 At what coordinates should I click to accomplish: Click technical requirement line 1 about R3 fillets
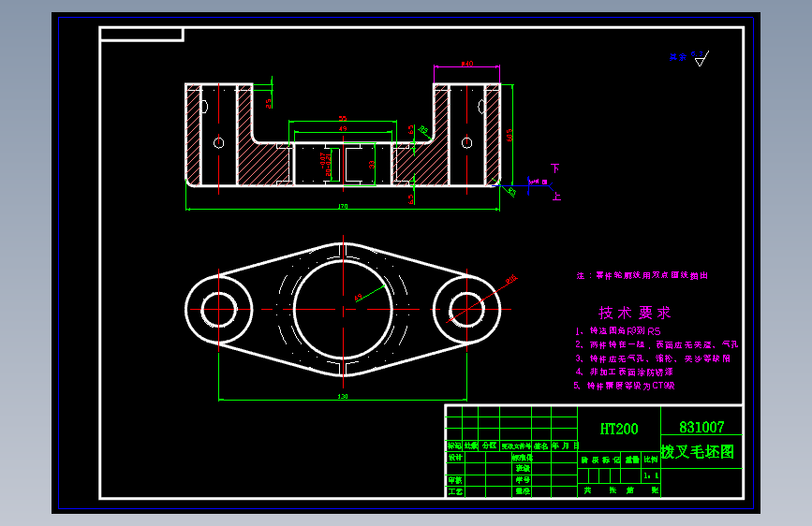(618, 330)
